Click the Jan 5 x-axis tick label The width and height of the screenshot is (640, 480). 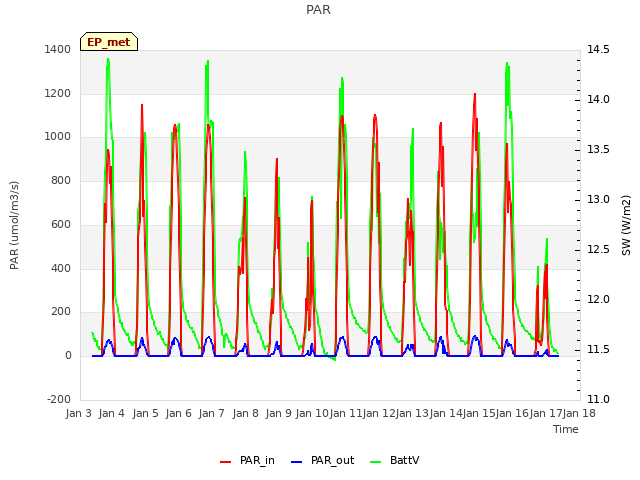point(145,413)
